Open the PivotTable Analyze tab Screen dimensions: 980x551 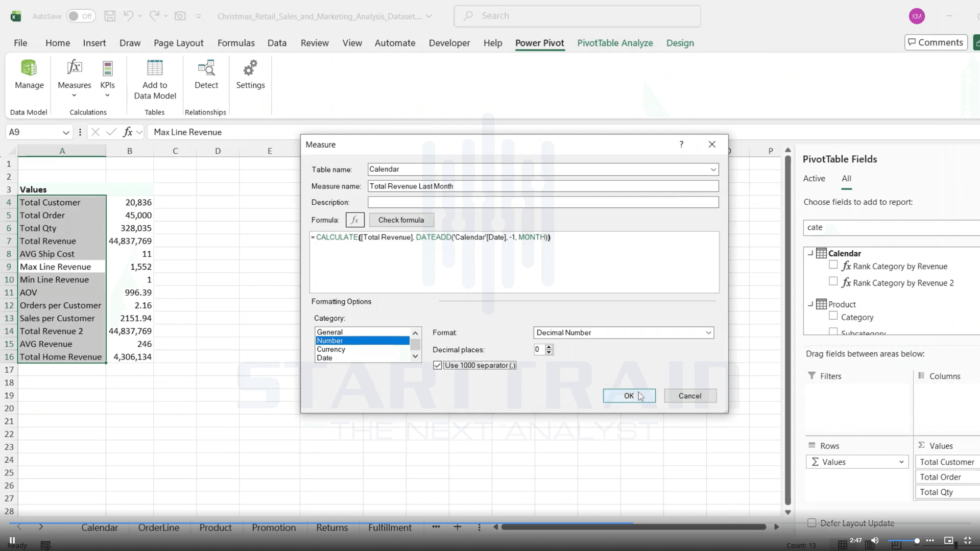(615, 43)
